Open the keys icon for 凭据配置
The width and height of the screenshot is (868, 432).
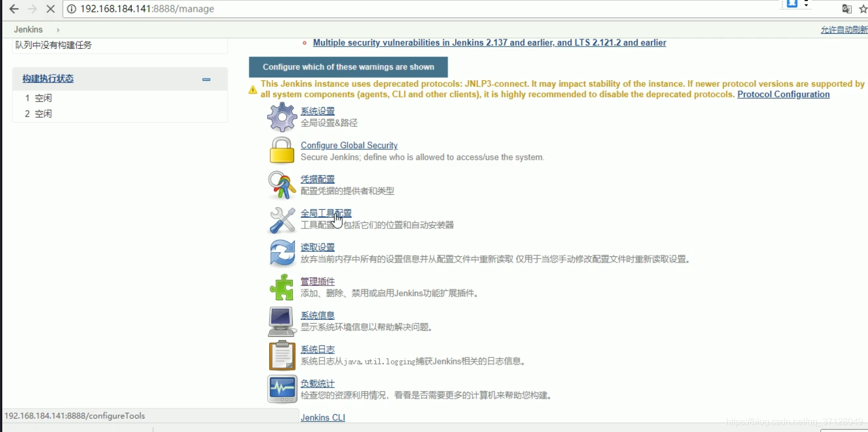coord(282,185)
